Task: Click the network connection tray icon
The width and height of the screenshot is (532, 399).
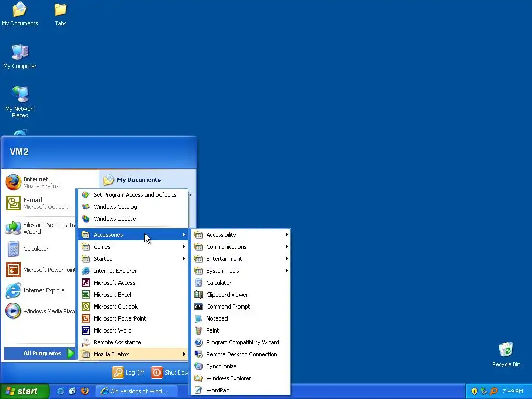Action: [484, 391]
